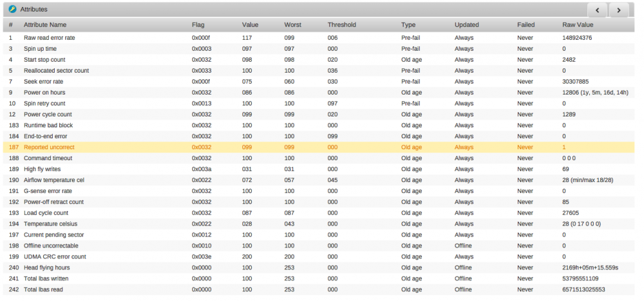The width and height of the screenshot is (644, 301).
Task: Click the Threshold column header
Action: 342,24
